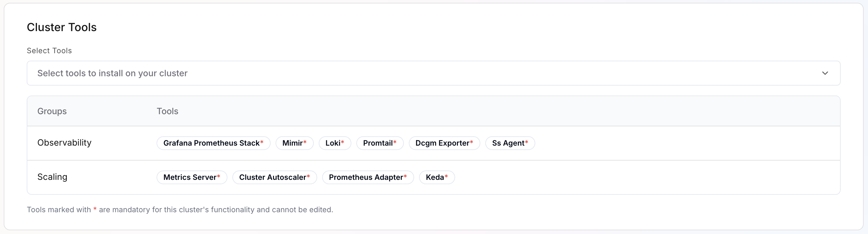Click the Mimir tool chip
868x234 pixels.
294,143
